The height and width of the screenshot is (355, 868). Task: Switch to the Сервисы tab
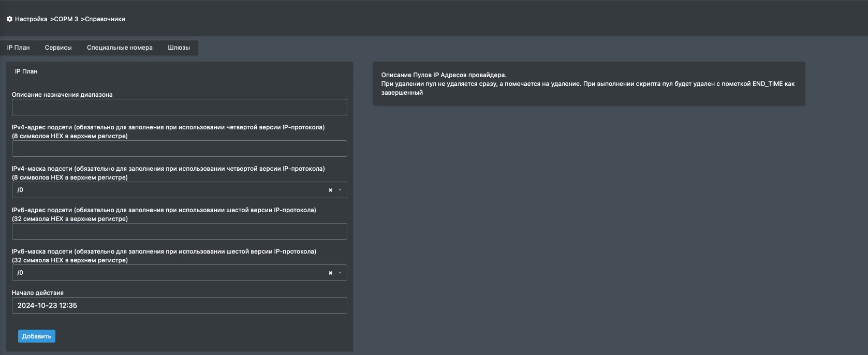tap(58, 48)
